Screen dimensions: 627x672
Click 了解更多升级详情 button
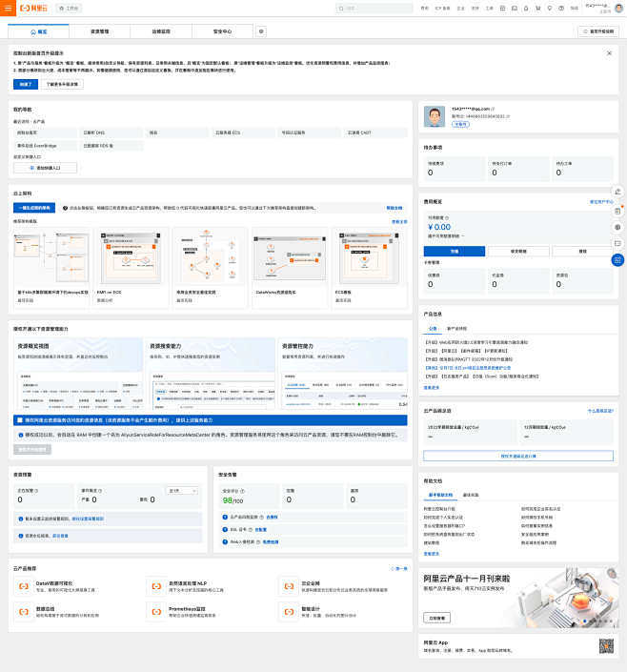pyautogui.click(x=62, y=85)
